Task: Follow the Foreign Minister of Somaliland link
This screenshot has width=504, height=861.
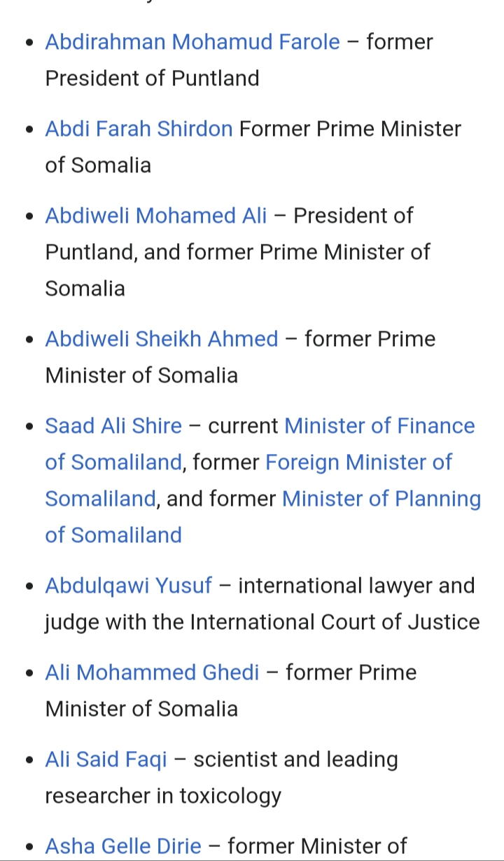Action: pyautogui.click(x=359, y=462)
